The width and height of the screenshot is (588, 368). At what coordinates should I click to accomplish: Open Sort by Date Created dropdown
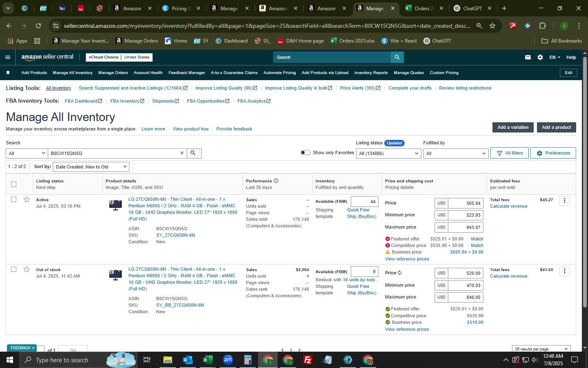[x=91, y=167]
